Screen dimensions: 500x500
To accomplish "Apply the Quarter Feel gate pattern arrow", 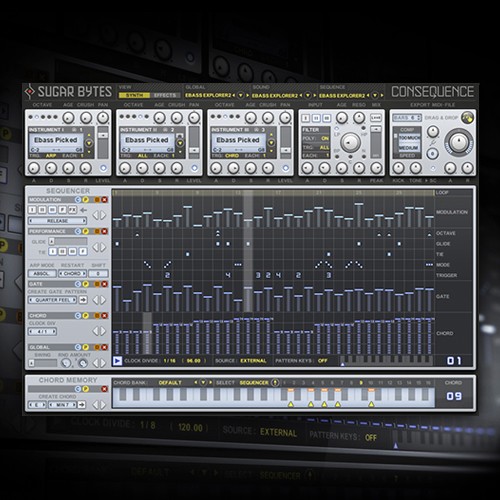I will 83,300.
